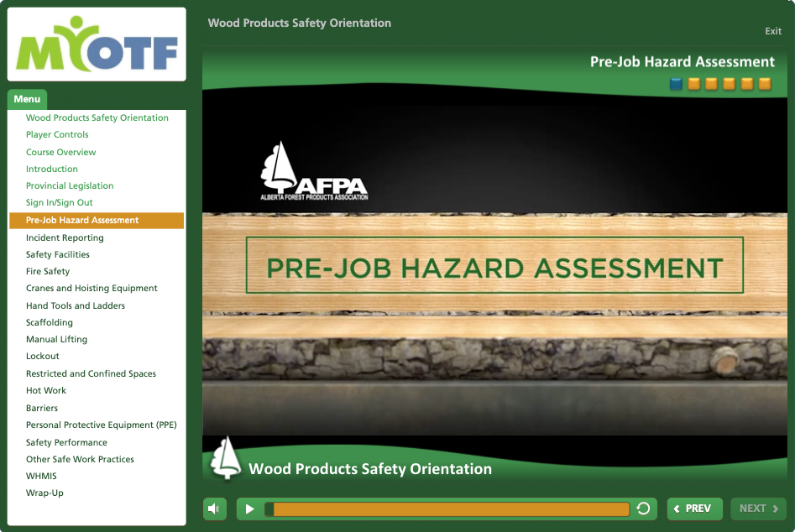Mute the course audio with speaker icon

click(214, 509)
